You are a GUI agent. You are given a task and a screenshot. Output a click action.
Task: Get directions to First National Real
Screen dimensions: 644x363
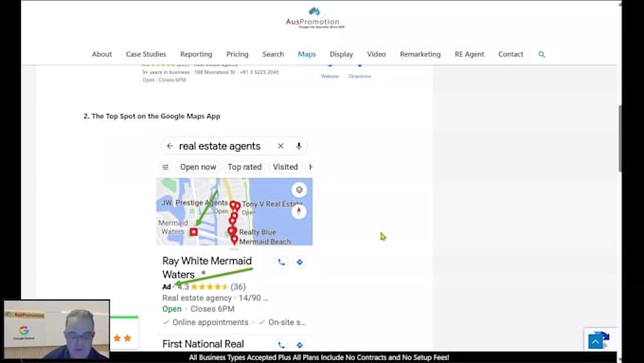(300, 345)
